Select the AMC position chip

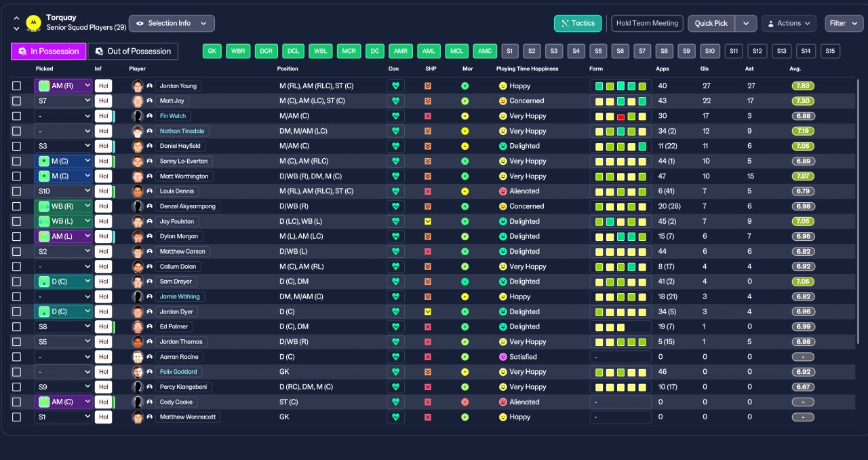pos(485,51)
